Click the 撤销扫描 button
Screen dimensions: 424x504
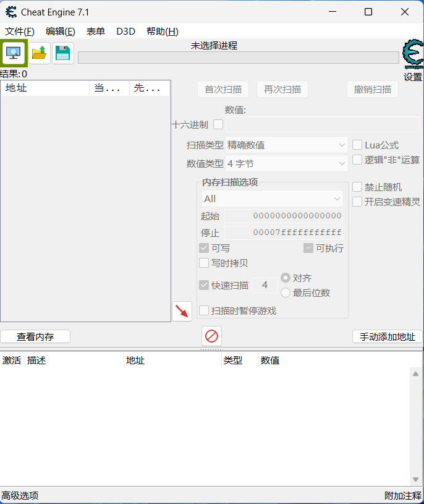[373, 89]
